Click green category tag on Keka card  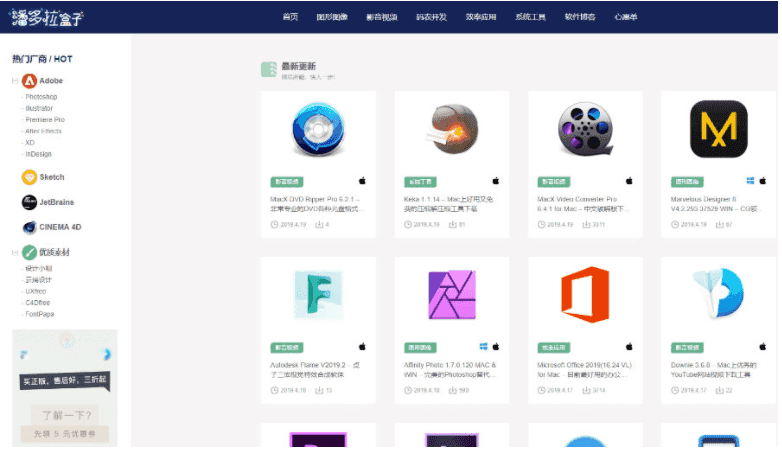420,182
